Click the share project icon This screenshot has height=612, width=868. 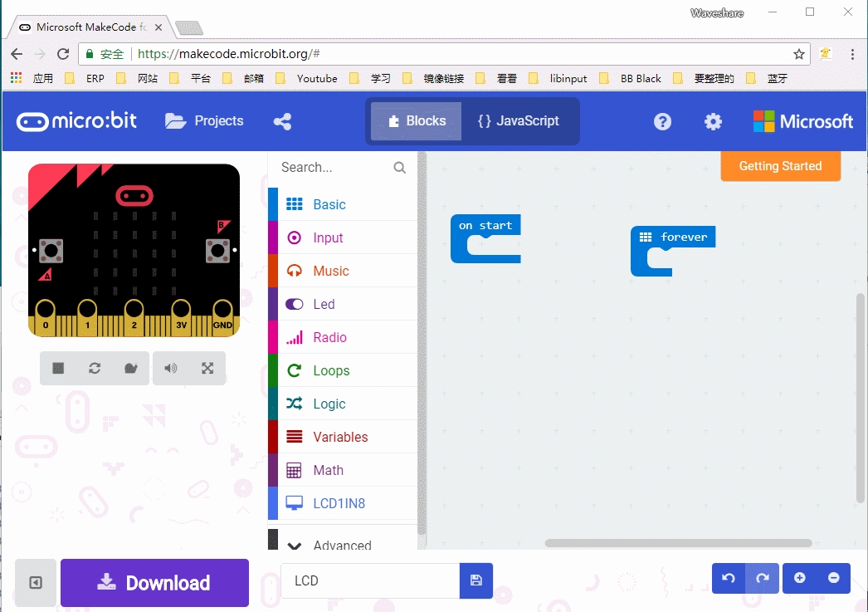(282, 121)
